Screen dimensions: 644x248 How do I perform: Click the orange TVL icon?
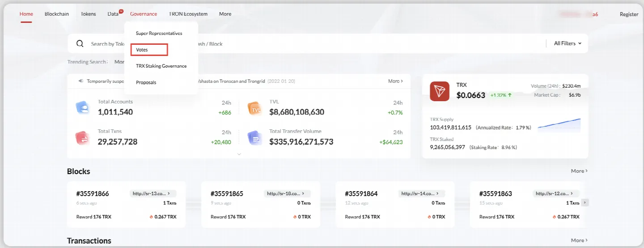(x=255, y=108)
